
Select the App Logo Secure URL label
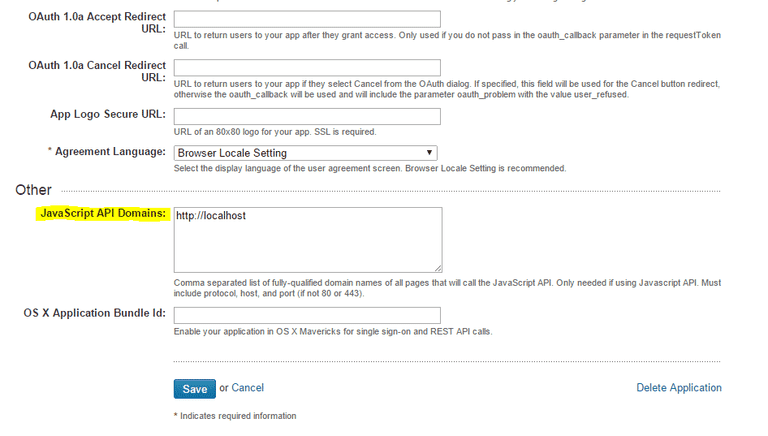[107, 115]
